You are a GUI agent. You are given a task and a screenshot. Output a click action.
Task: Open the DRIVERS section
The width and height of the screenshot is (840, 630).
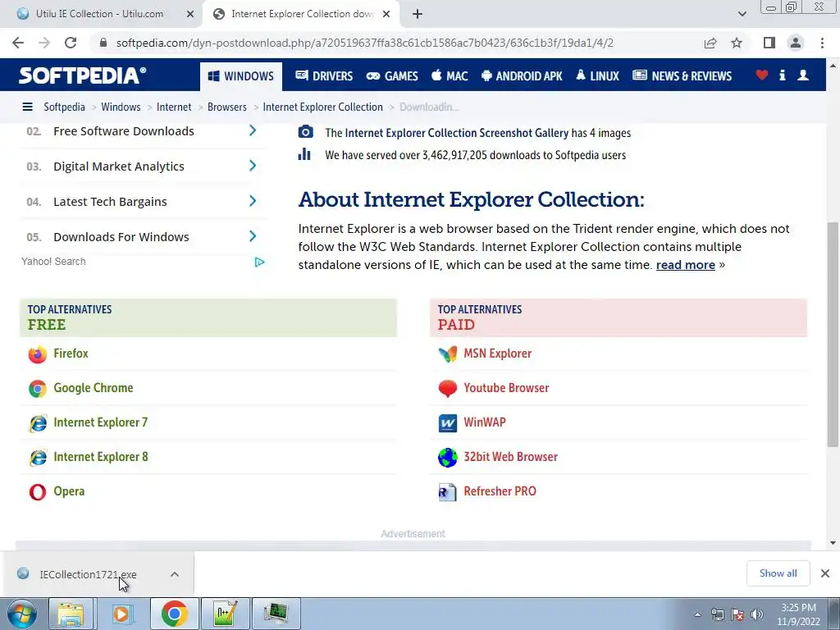[x=324, y=76]
